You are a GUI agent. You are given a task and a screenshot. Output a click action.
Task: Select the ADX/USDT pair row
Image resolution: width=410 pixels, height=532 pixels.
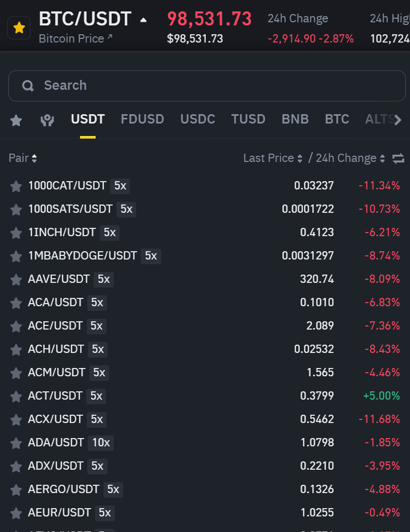(x=205, y=466)
